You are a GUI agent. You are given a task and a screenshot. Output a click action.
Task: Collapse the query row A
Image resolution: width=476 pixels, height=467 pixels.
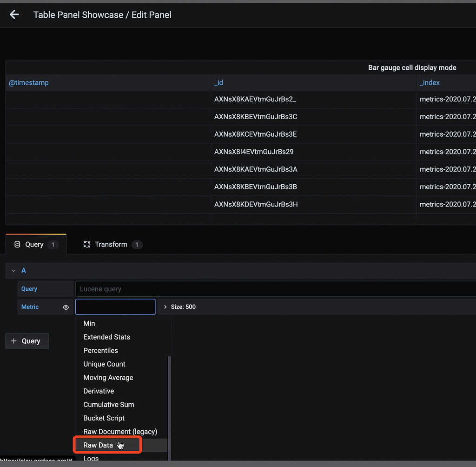click(x=13, y=270)
